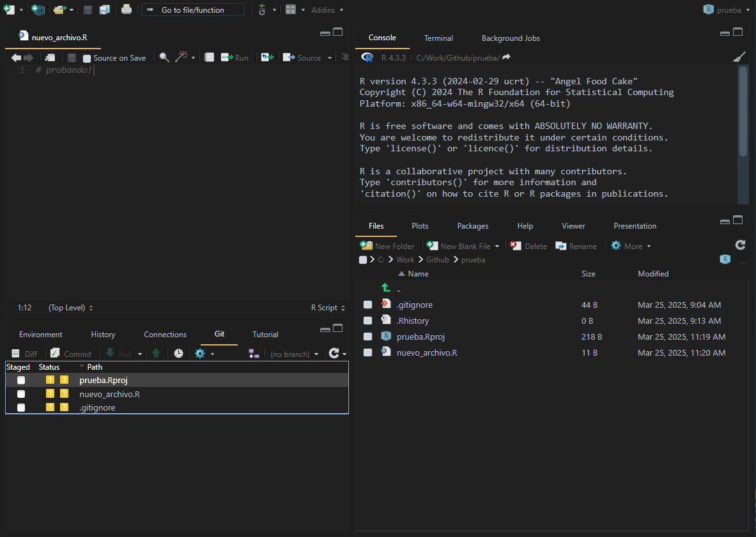Click the Print document icon
756x537 pixels.
[127, 9]
